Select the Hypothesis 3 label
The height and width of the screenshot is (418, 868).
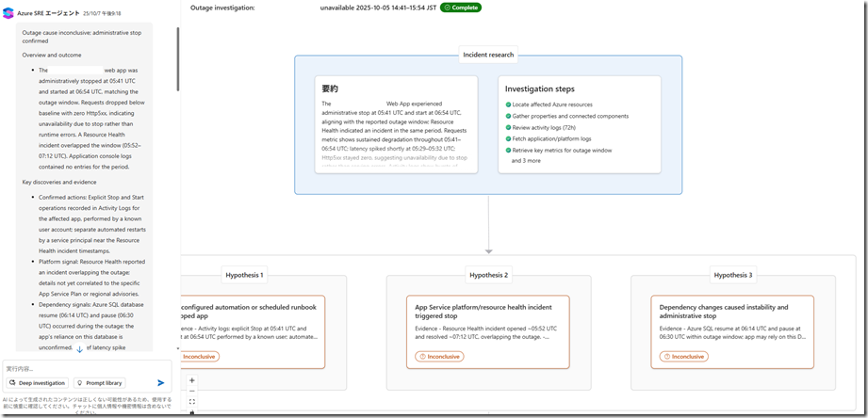point(732,275)
